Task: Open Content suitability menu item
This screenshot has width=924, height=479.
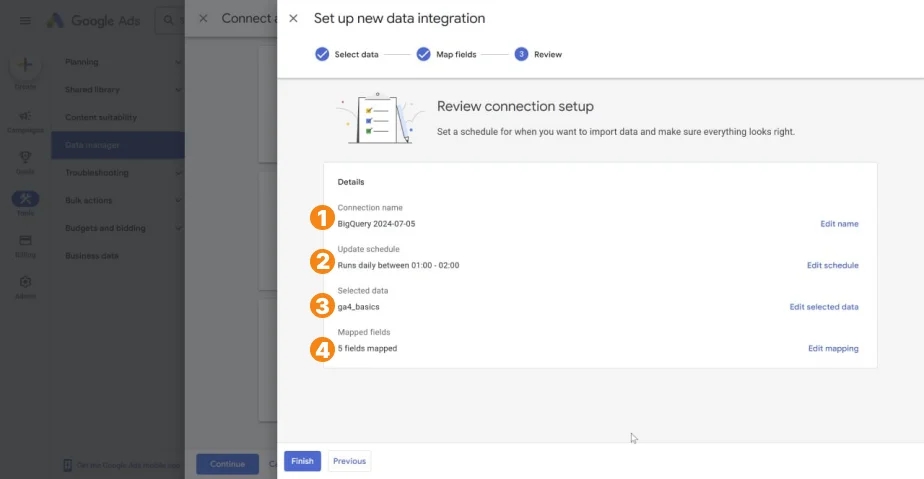Action: coord(118,117)
